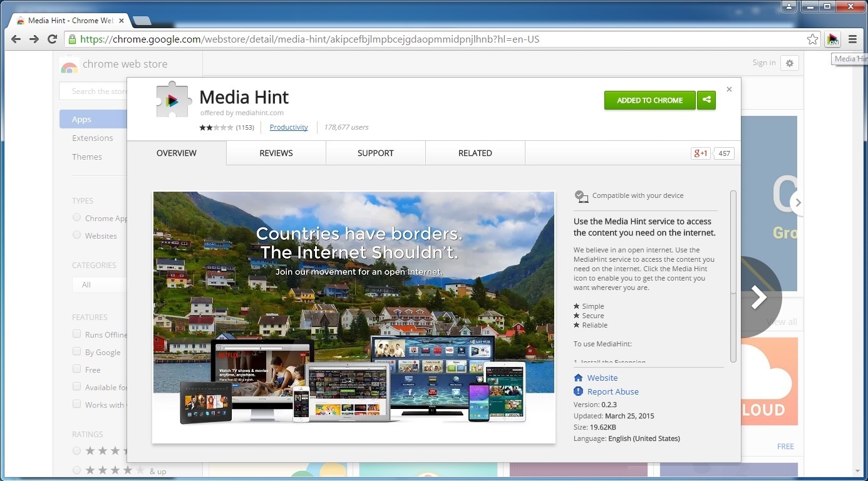Open the Productivity category link
The image size is (868, 481).
pyautogui.click(x=289, y=127)
